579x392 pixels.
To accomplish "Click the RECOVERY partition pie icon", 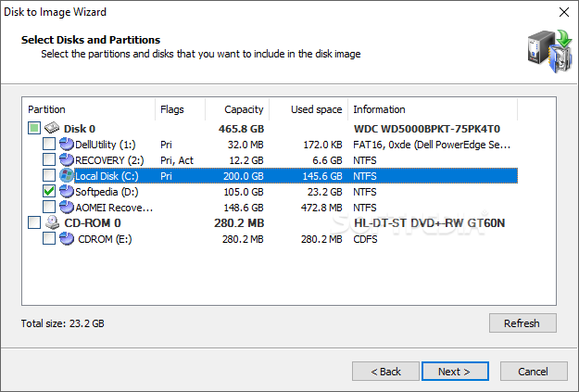I will (x=67, y=160).
